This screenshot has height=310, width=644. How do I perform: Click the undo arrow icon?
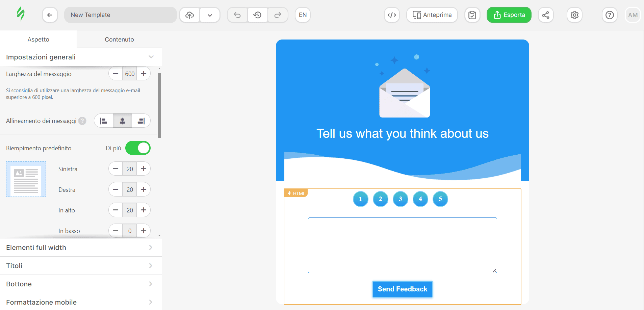237,15
